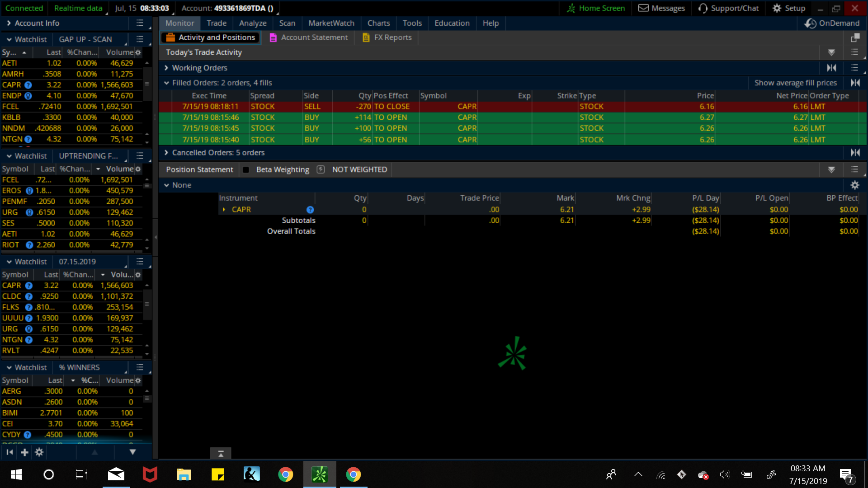This screenshot has height=488, width=868.
Task: Toggle Show average fill prices
Action: click(795, 83)
